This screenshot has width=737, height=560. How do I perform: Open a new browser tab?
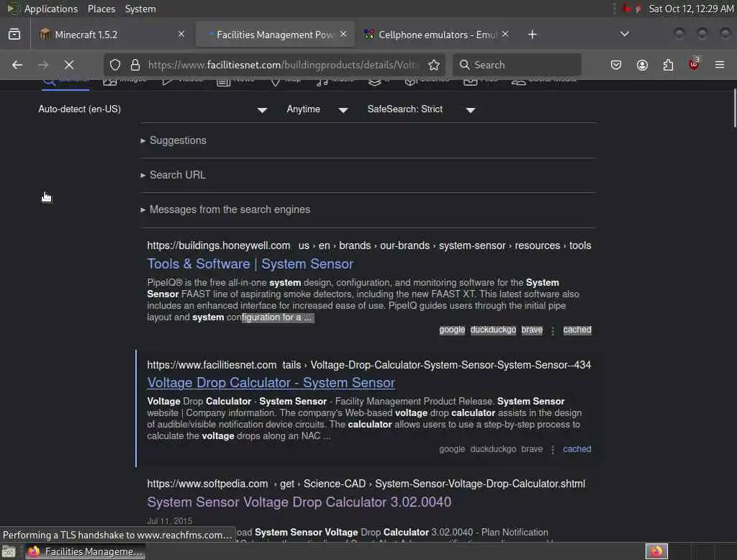(x=532, y=35)
